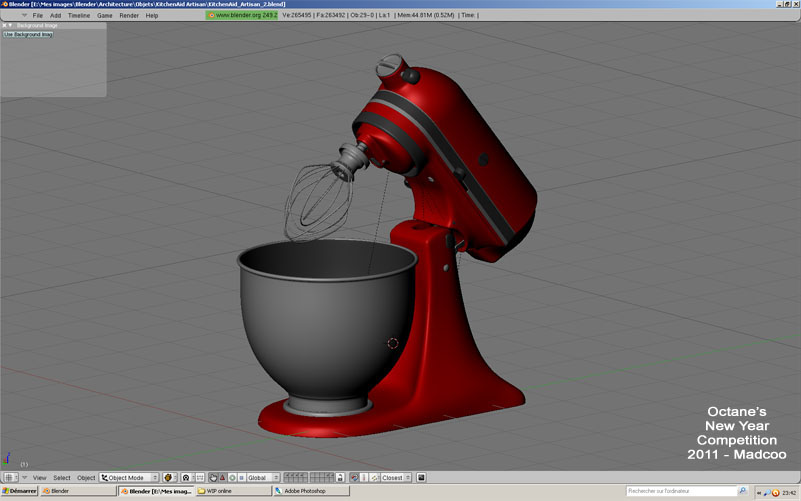Screen dimensions: 801x501
Task: Open the File menu
Action: tap(38, 15)
